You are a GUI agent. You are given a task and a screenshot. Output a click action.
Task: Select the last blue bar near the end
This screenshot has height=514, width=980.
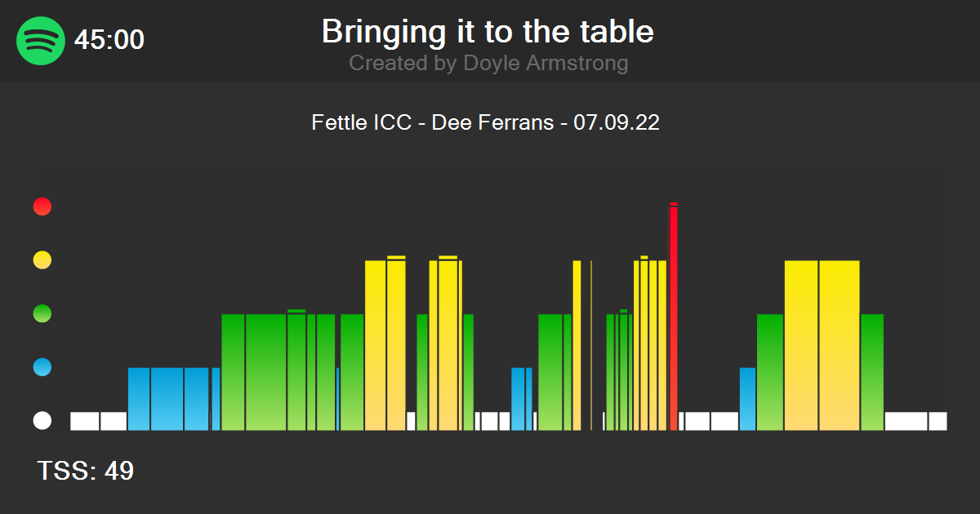point(747,399)
